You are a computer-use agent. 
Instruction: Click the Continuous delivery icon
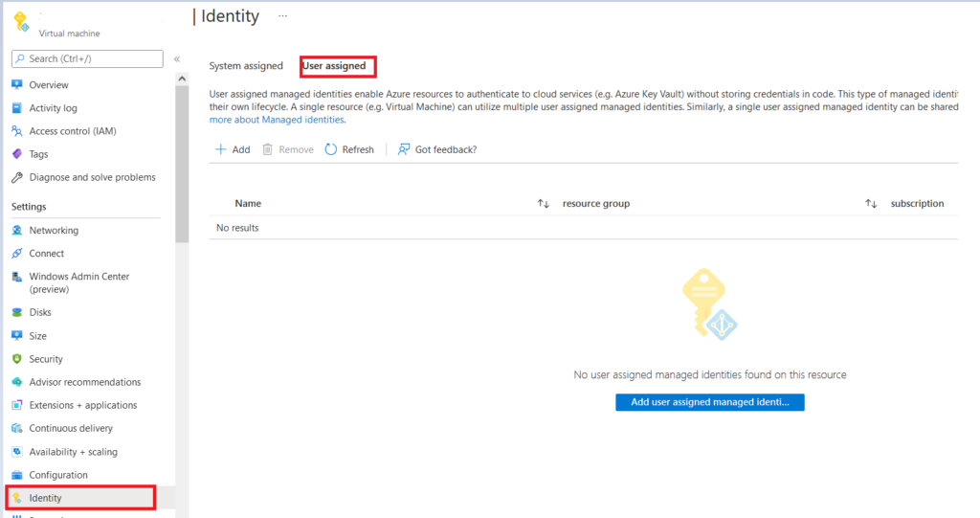(x=17, y=429)
